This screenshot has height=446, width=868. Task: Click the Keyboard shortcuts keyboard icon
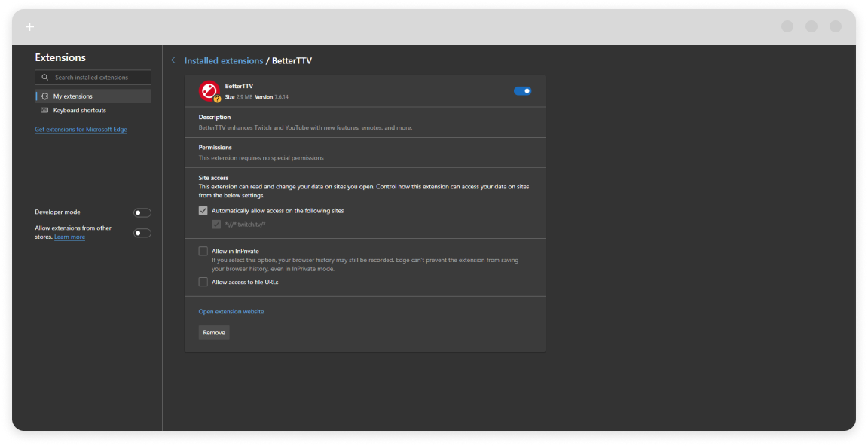[x=45, y=110]
